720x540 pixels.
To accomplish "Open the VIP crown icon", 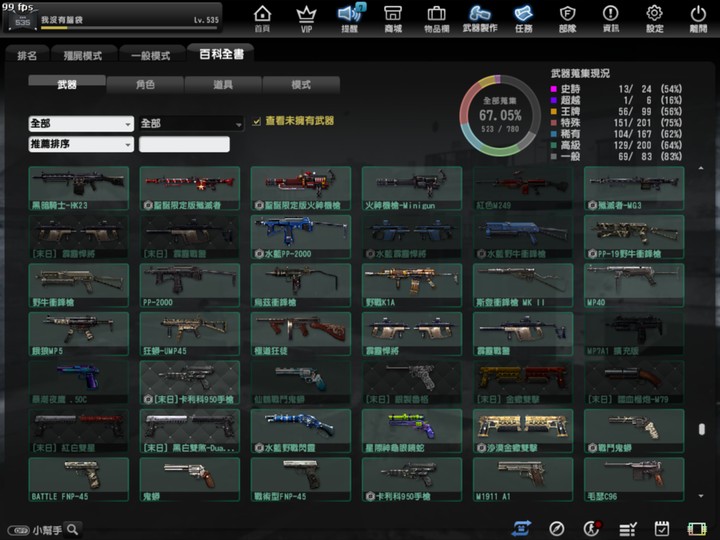I will pyautogui.click(x=306, y=17).
